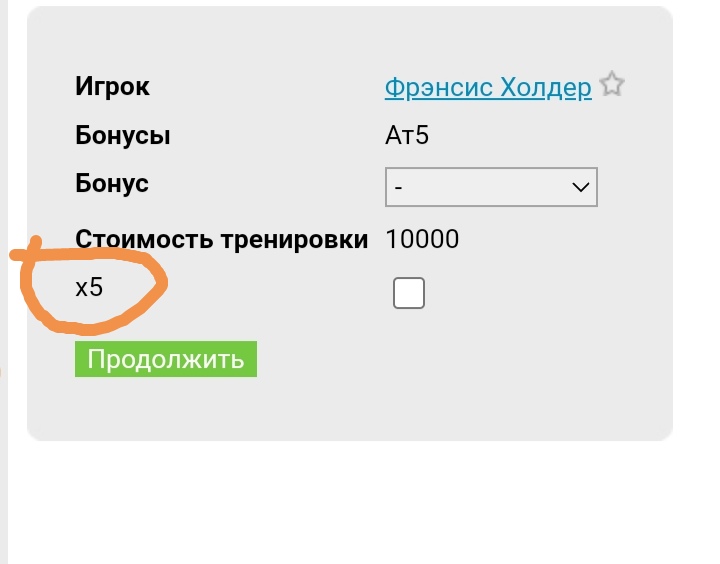The width and height of the screenshot is (720, 564).
Task: Click the chevron arrow of the Бонус select
Action: (x=579, y=187)
